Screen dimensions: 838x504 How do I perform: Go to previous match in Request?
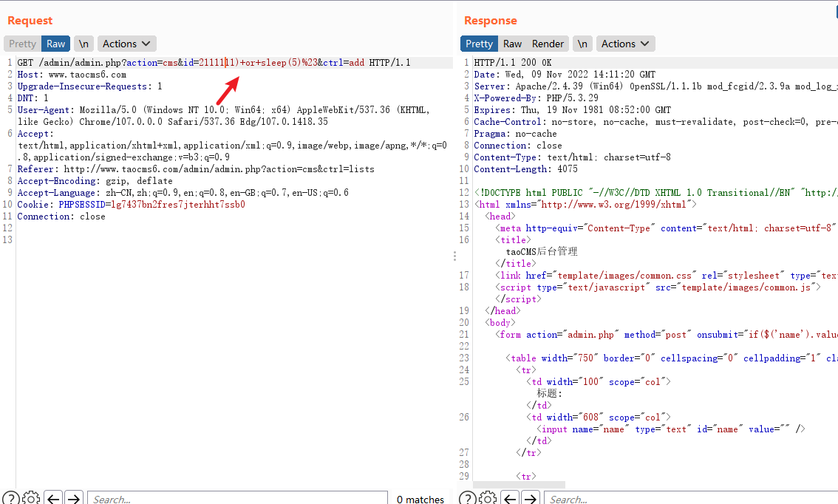click(x=53, y=498)
